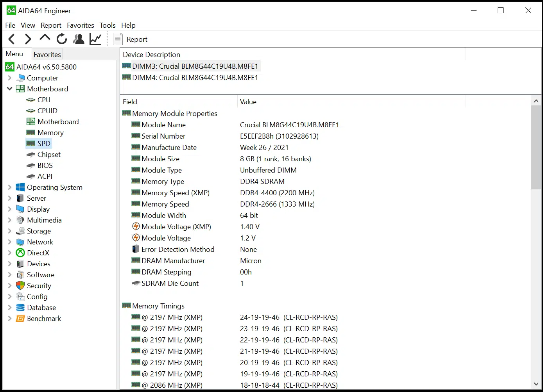Image resolution: width=543 pixels, height=392 pixels.
Task: Select the Motherboard child tree item
Action: click(58, 122)
